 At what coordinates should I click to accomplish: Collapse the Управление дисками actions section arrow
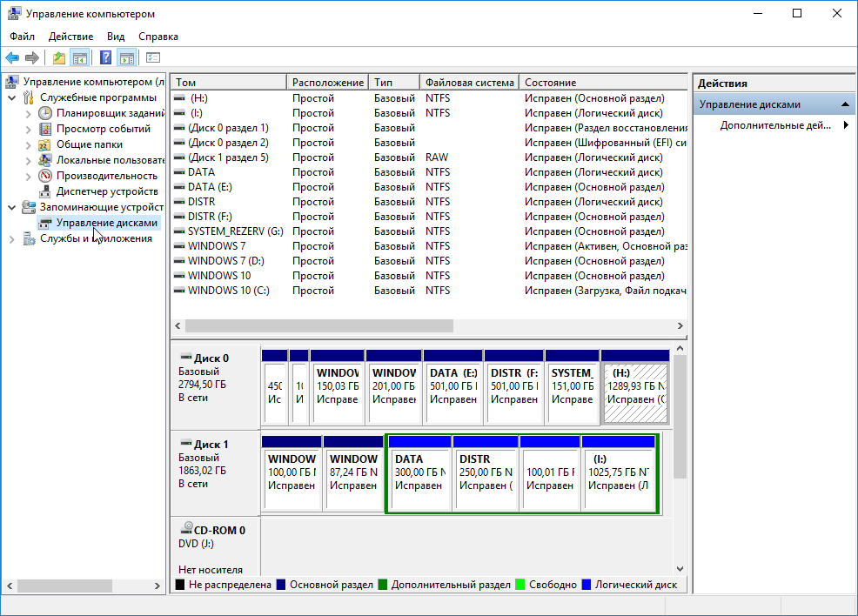coord(846,104)
